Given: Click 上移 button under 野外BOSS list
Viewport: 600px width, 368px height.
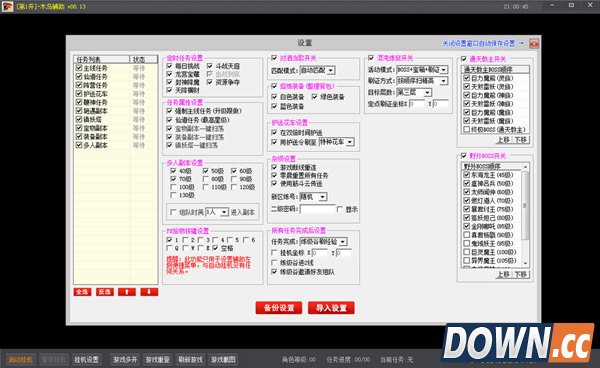Looking at the screenshot, I should pos(504,274).
